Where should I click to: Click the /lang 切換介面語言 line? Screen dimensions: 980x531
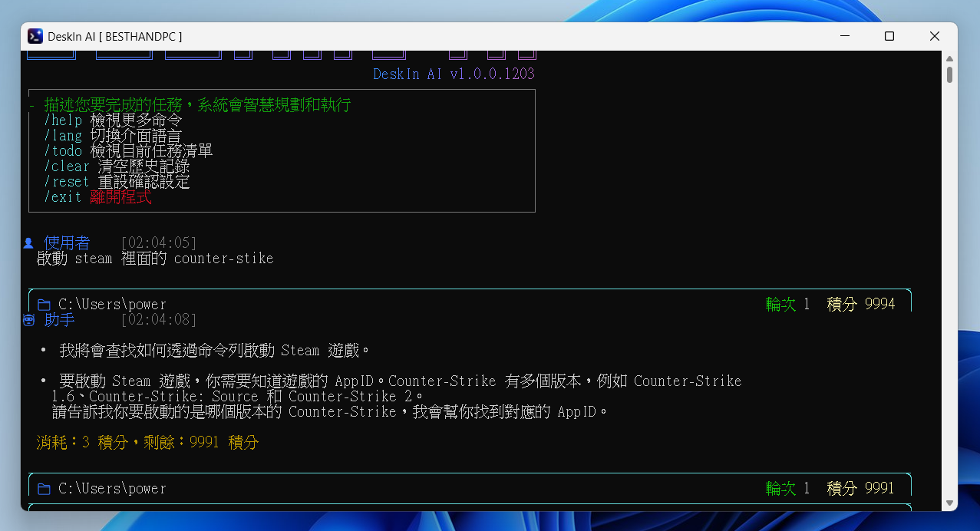(113, 136)
